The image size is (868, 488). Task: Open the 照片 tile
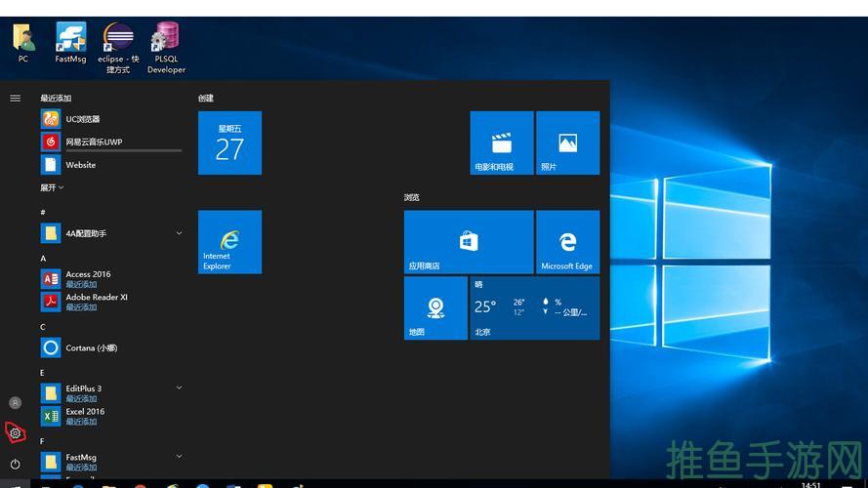point(567,142)
